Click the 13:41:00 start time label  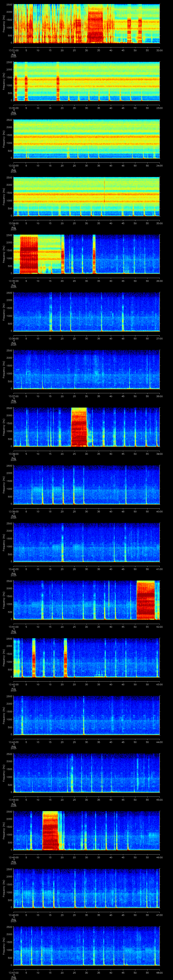pos(14,627)
